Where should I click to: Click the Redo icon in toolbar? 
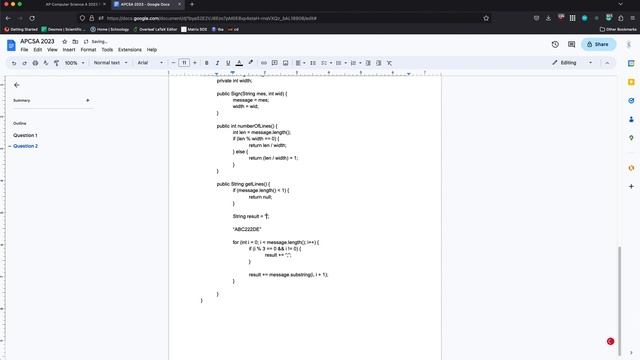[x=24, y=63]
